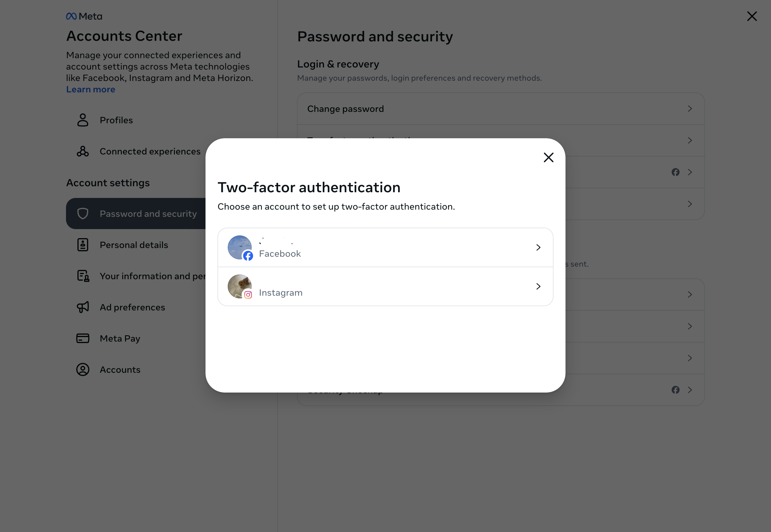The width and height of the screenshot is (771, 532).
Task: Open the Facebook row's chevron arrow
Action: point(538,247)
